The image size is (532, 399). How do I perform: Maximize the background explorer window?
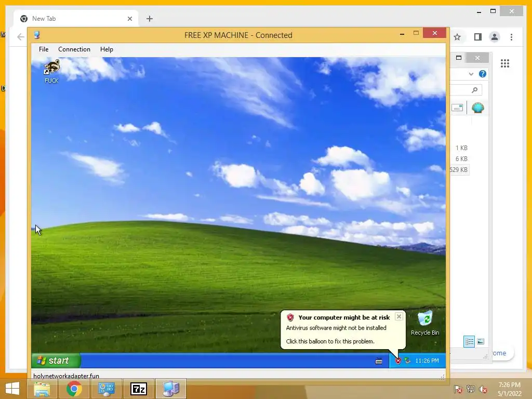(x=459, y=58)
